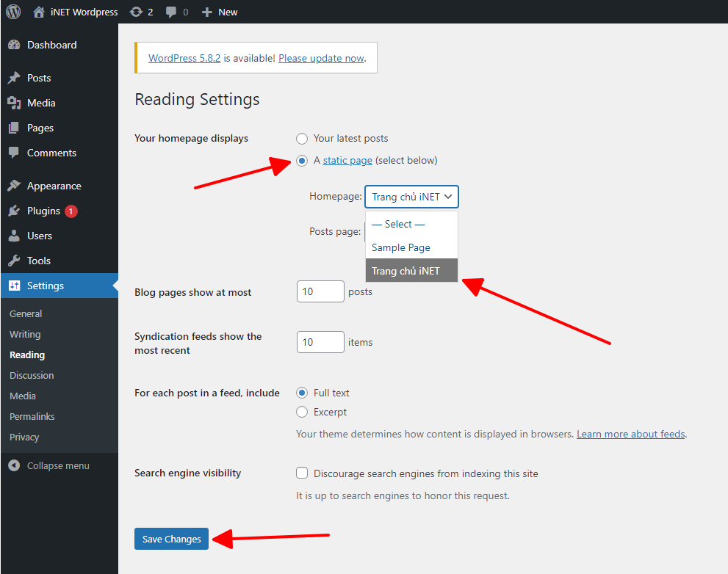Open Posts from the sidebar
Viewport: 728px width, 574px height.
[39, 78]
